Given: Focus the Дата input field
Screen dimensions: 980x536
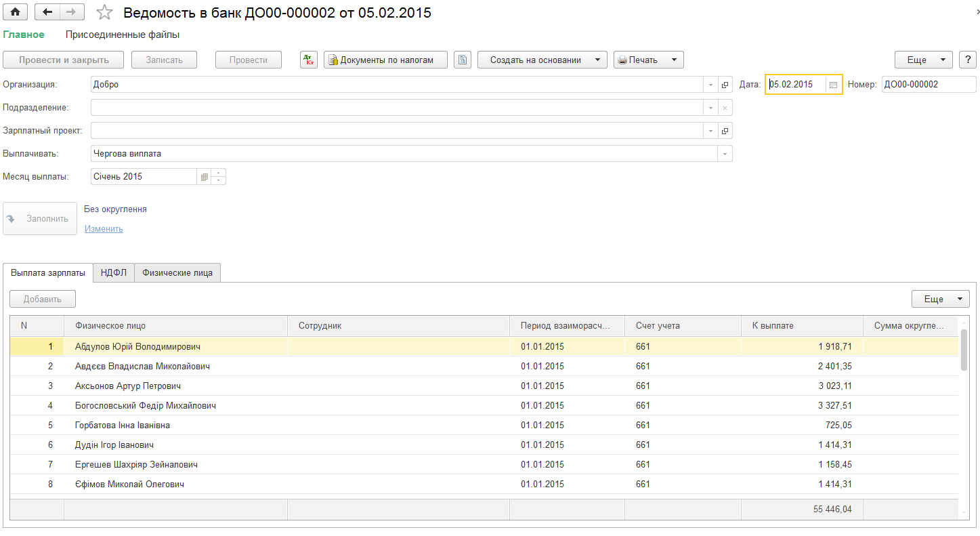Looking at the screenshot, I should (796, 85).
